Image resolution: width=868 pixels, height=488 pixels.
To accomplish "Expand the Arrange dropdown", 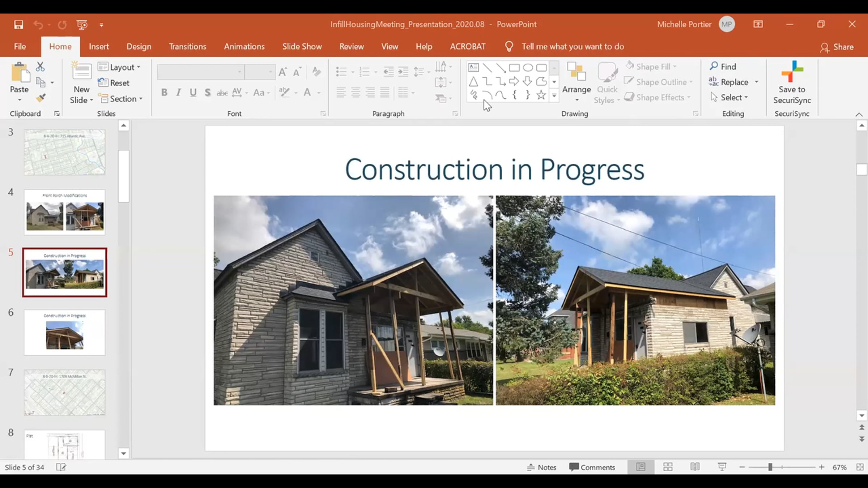I will coord(576,83).
